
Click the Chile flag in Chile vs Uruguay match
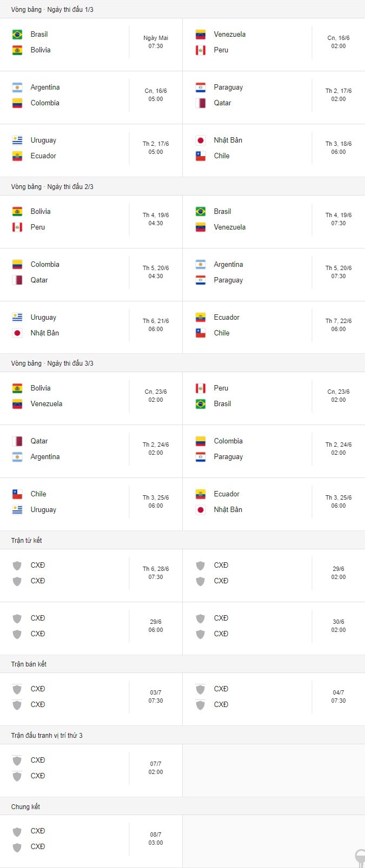(17, 494)
